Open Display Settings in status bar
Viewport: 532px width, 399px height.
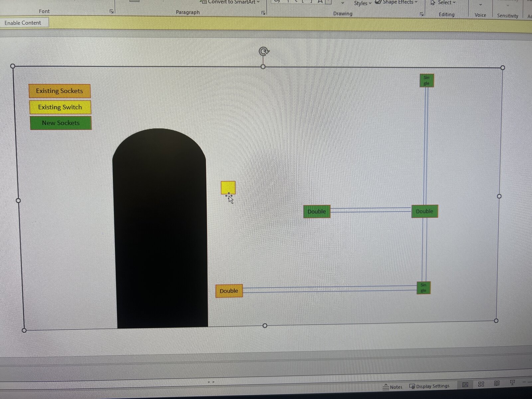tap(429, 386)
